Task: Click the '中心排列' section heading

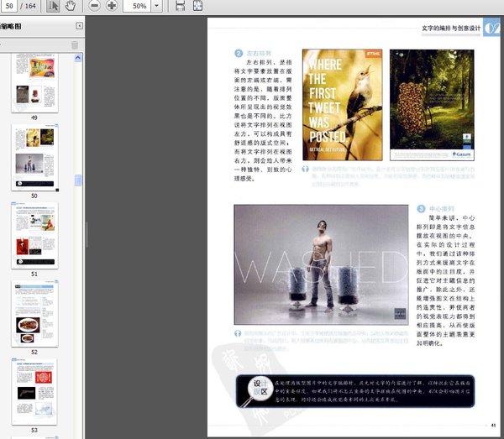Action: [442, 209]
